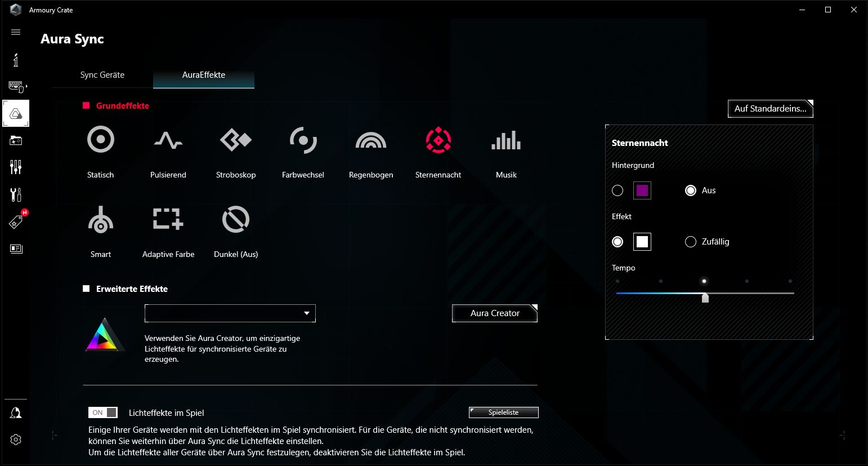Open the white Effekt color swatch
This screenshot has width=868, height=466.
(x=642, y=242)
